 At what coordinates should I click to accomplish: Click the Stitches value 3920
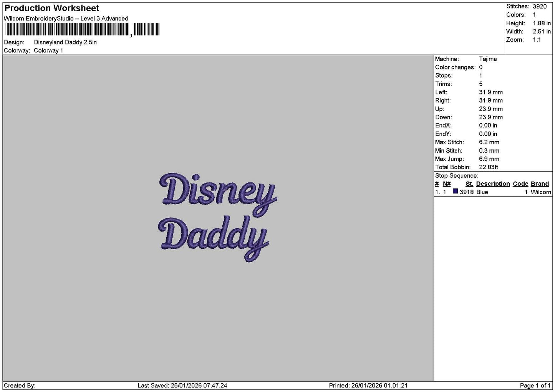[x=540, y=7]
